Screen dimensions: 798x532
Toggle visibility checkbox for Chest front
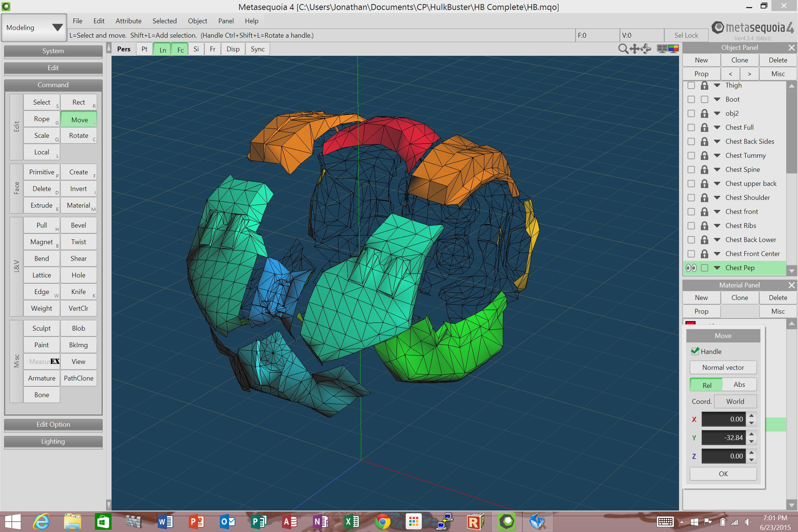(691, 212)
